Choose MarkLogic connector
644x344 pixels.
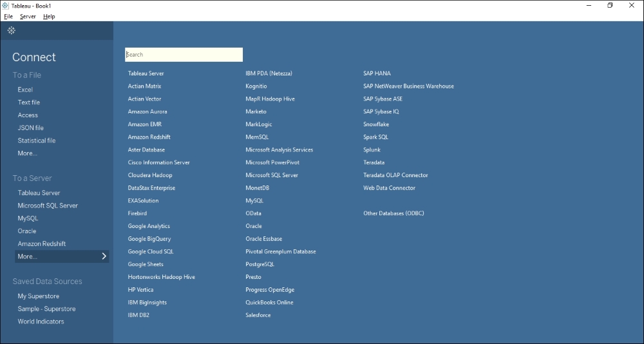coord(259,124)
